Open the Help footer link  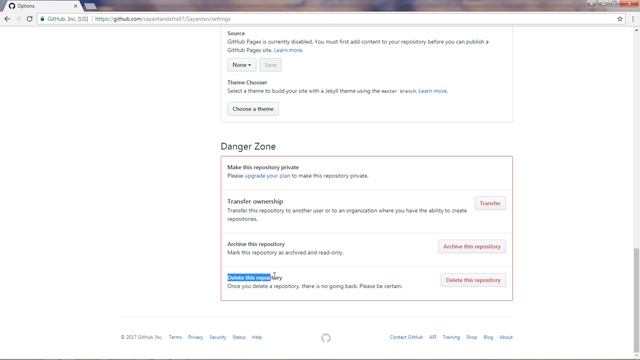point(256,337)
